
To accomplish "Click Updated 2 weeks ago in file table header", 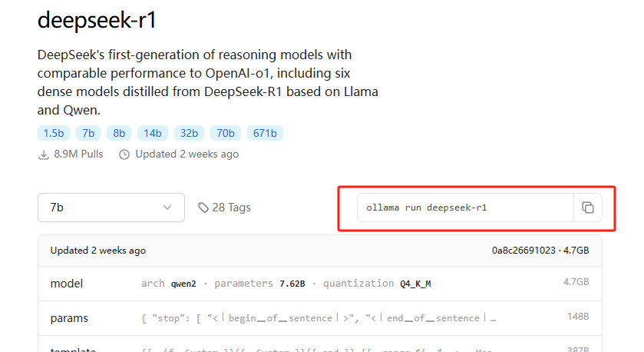I will (x=98, y=251).
